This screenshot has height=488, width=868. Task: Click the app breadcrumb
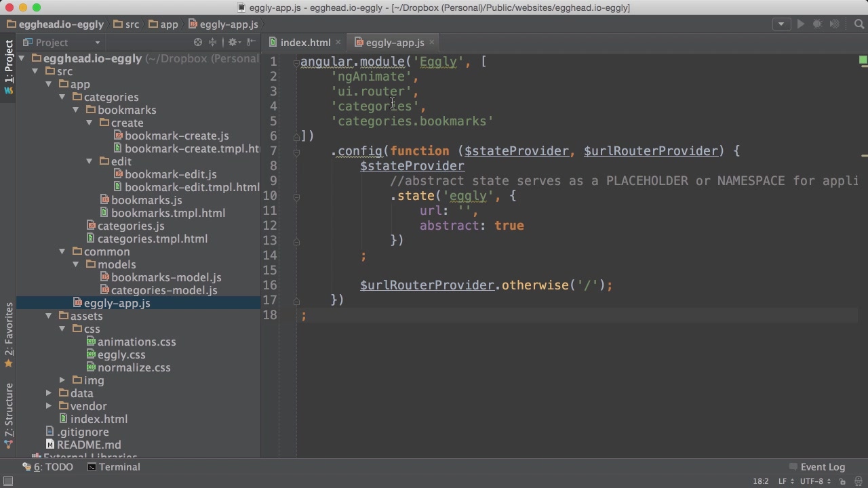click(x=163, y=24)
